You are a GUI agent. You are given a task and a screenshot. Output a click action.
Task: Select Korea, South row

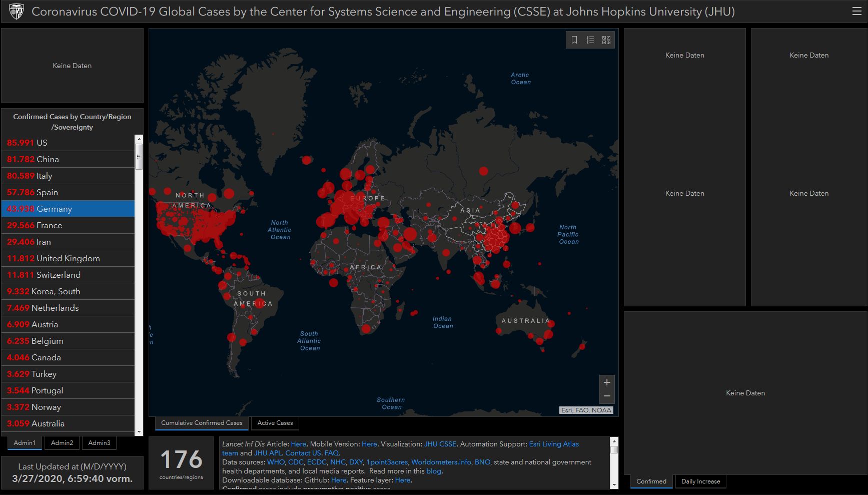[68, 291]
